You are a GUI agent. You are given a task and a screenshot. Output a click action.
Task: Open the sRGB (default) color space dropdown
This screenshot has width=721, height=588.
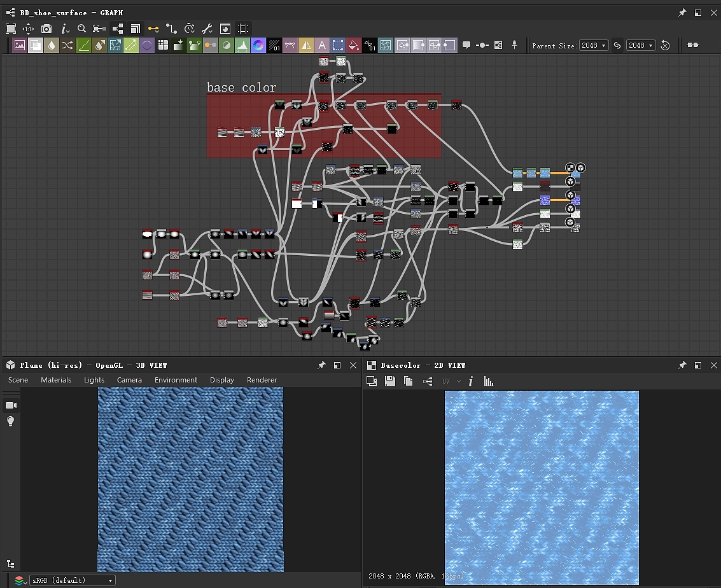click(72, 580)
